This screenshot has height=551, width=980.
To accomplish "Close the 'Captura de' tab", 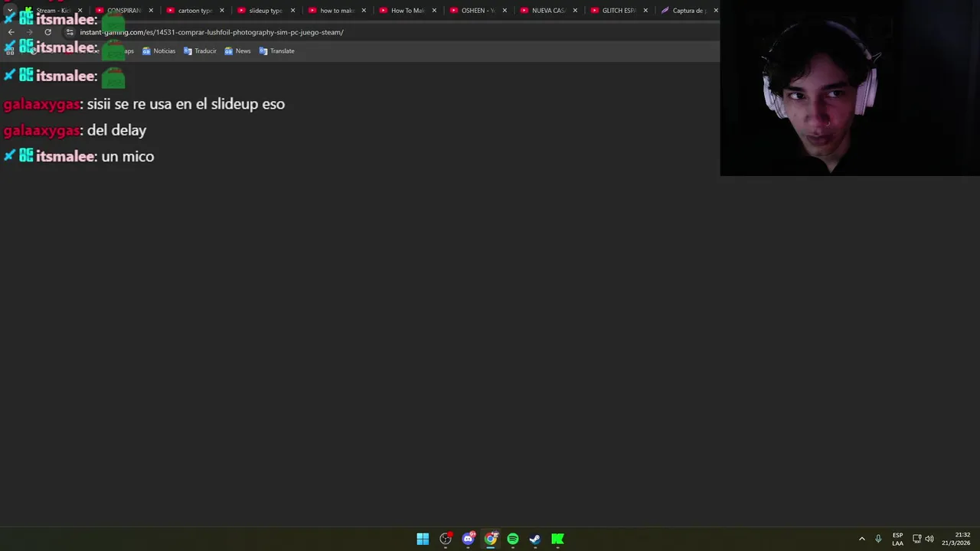I will [x=716, y=11].
